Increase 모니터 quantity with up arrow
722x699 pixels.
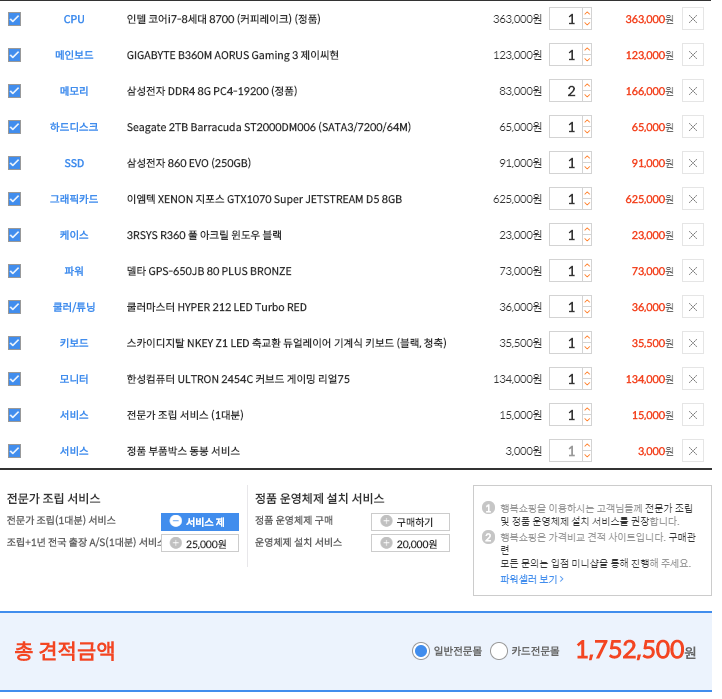point(587,373)
